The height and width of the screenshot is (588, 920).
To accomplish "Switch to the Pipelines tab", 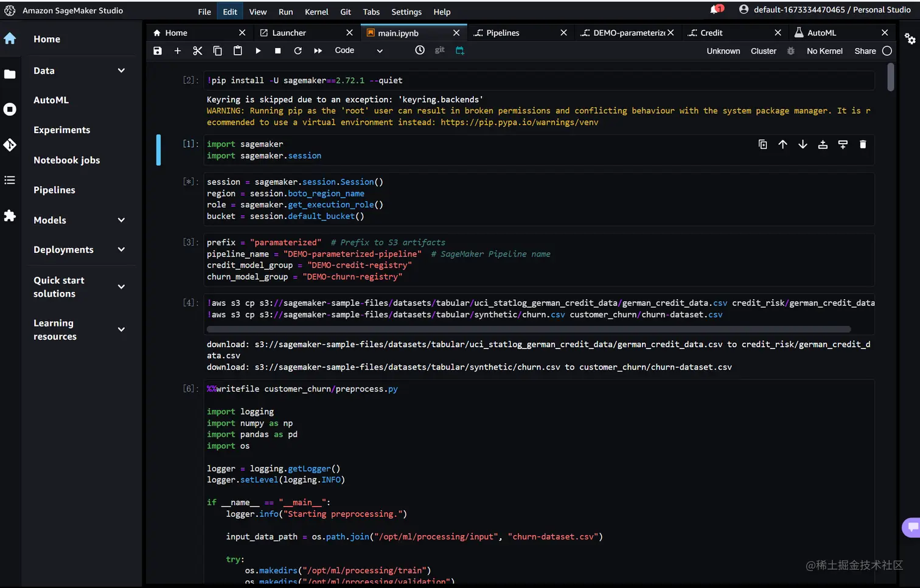I will pos(503,33).
